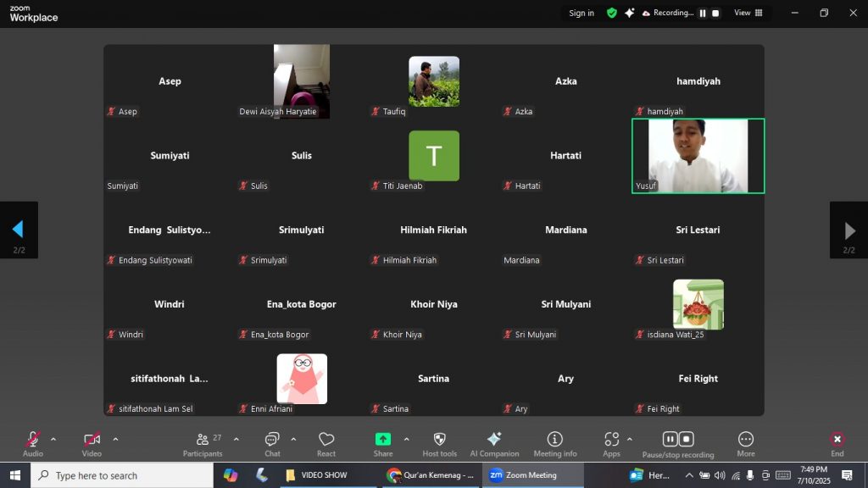The width and height of the screenshot is (868, 488).
Task: Expand video options arrow beside Video
Action: (x=115, y=439)
